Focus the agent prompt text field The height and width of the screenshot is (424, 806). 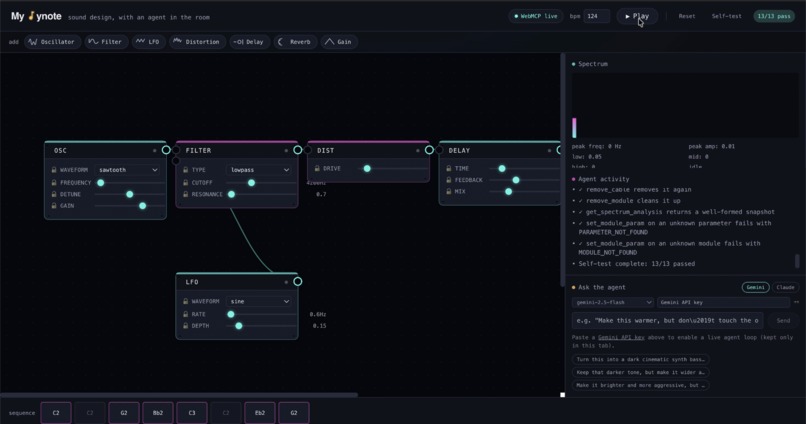coord(667,320)
